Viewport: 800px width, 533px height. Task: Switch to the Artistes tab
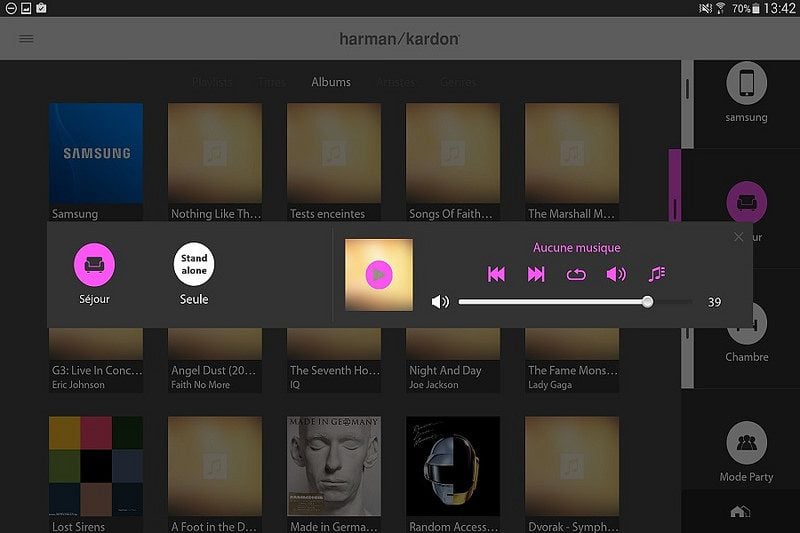[395, 82]
